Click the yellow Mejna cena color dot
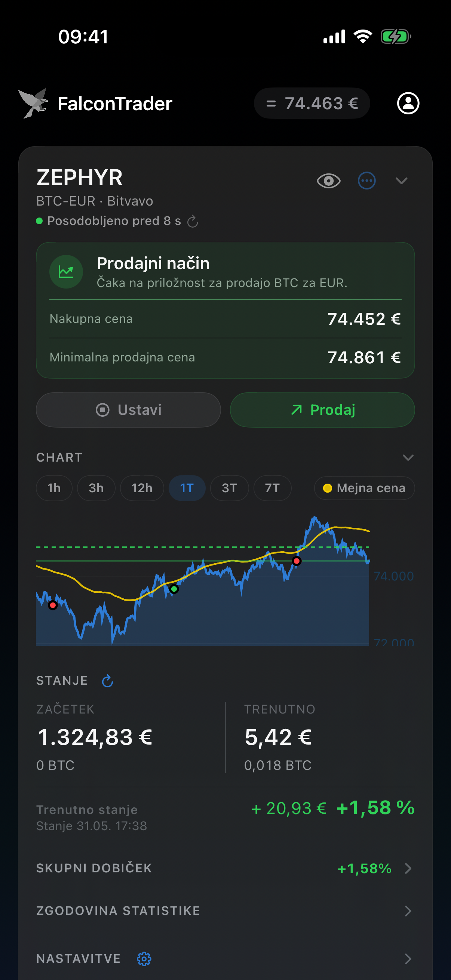Viewport: 451px width, 980px height. [327, 488]
